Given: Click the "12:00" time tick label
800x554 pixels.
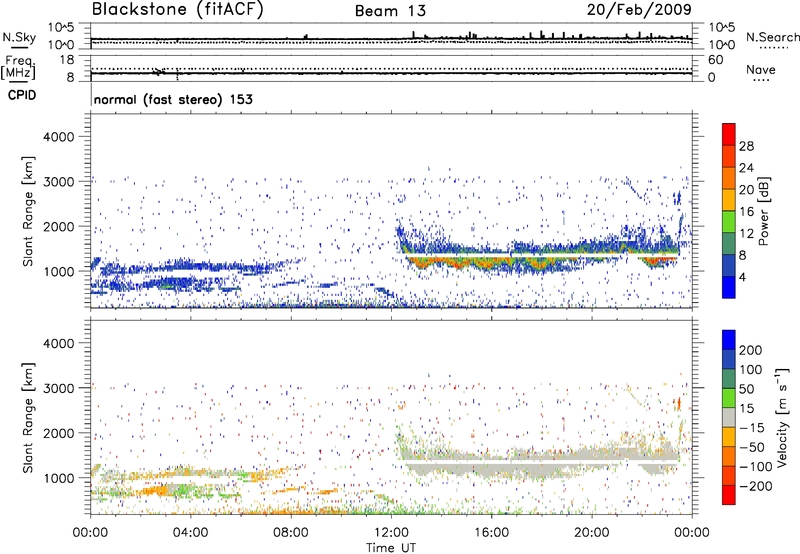Looking at the screenshot, I should [x=391, y=533].
